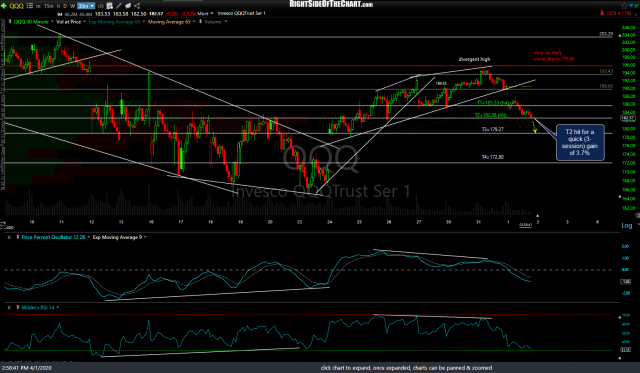Click the time-axis scroll arrow at left
The height and width of the screenshot is (373, 640).
click(3, 223)
